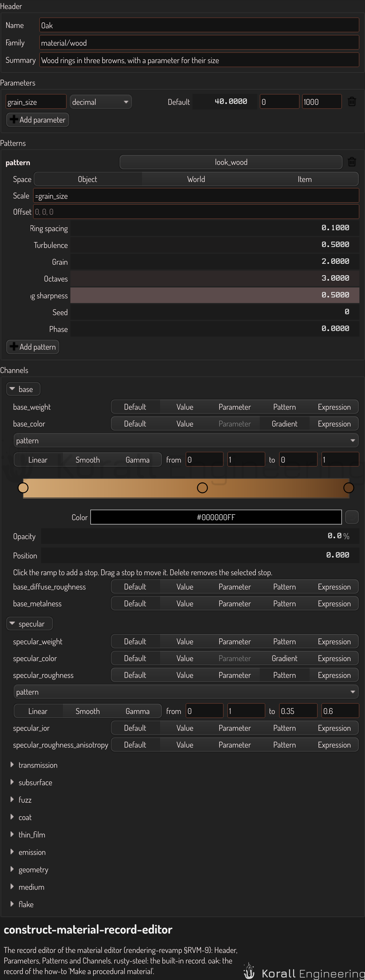365x980 pixels.
Task: Expand the transmission channel group
Action: coord(34,765)
